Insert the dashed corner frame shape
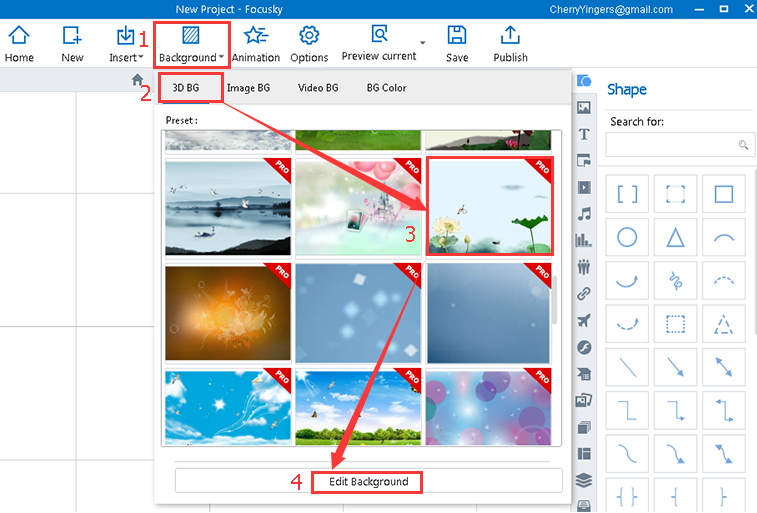The height and width of the screenshot is (513, 757). (x=675, y=194)
